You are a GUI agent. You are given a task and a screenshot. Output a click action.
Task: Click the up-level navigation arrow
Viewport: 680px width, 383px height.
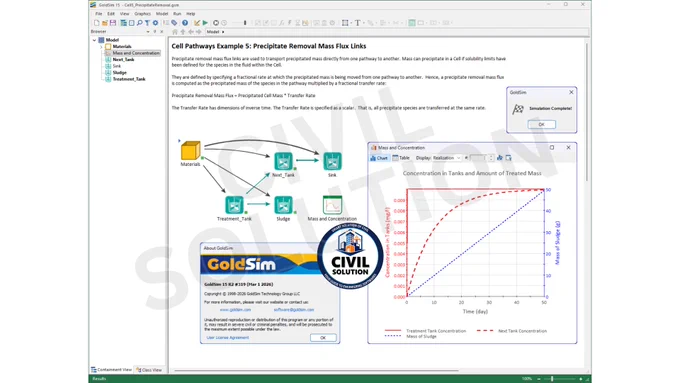(x=183, y=32)
